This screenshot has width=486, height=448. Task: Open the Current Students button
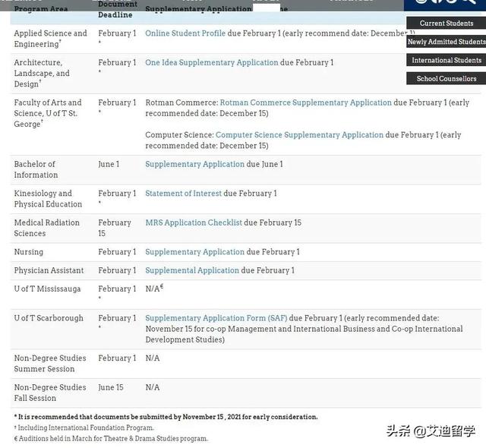pyautogui.click(x=446, y=24)
